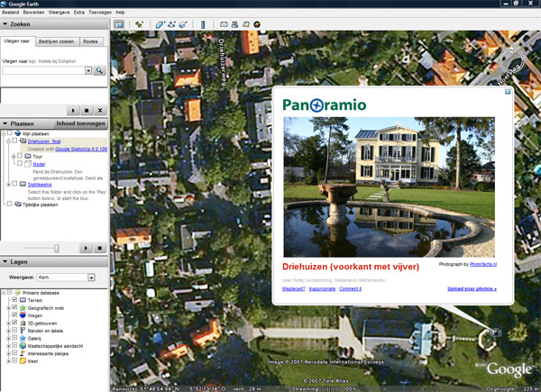
Task: Click the Maatschappelijke aandacht globe icon
Action: [x=23, y=345]
